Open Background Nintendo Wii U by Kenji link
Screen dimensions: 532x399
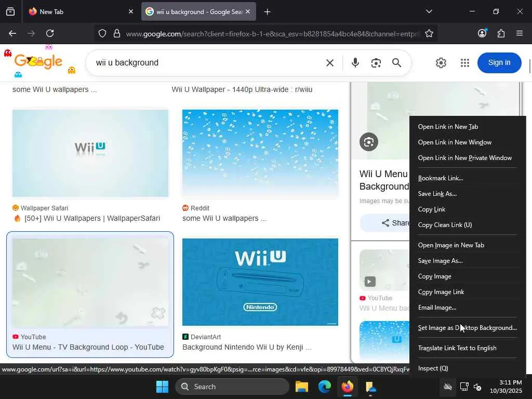point(247,347)
